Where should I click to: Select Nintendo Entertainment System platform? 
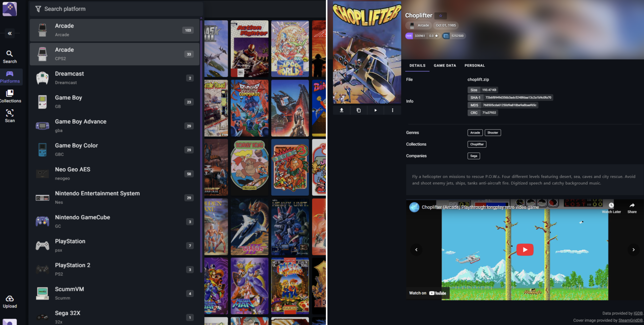tap(114, 198)
